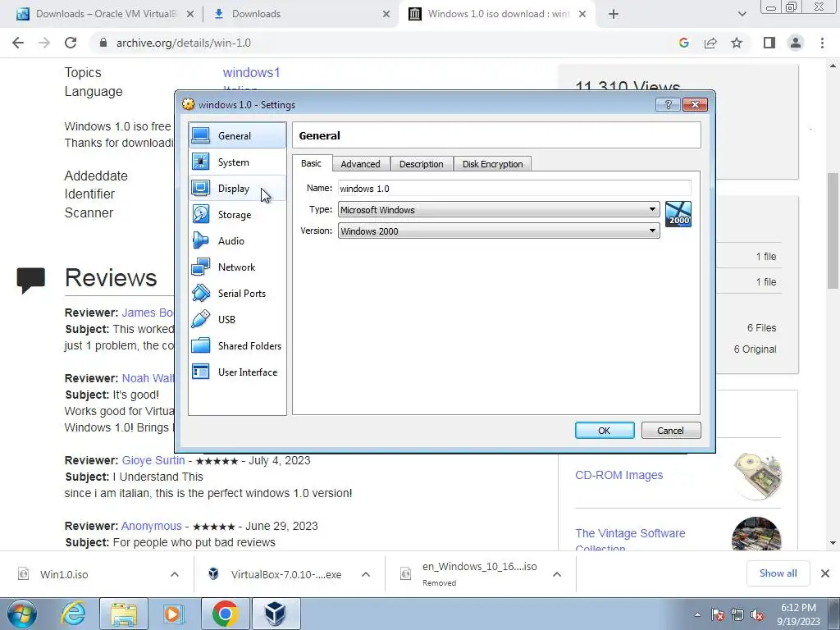Screen dimensions: 840x630
Task: Open Chrome's three-dot menu
Action: tap(822, 43)
